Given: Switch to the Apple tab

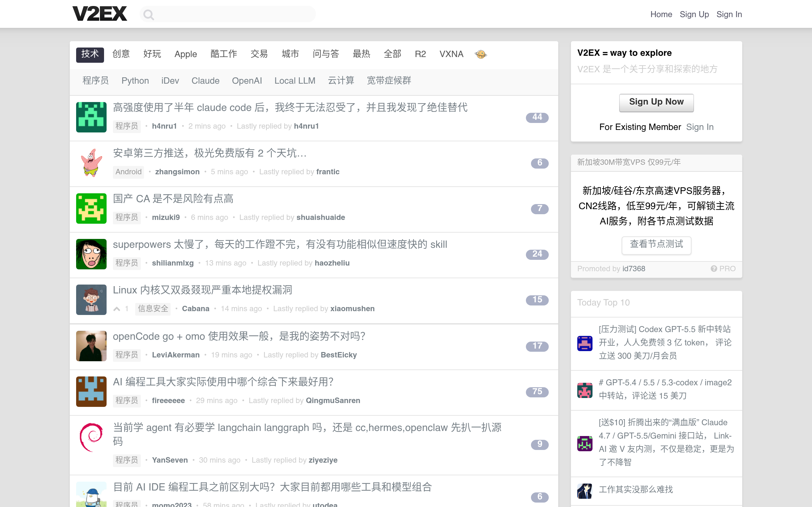Looking at the screenshot, I should [186, 54].
